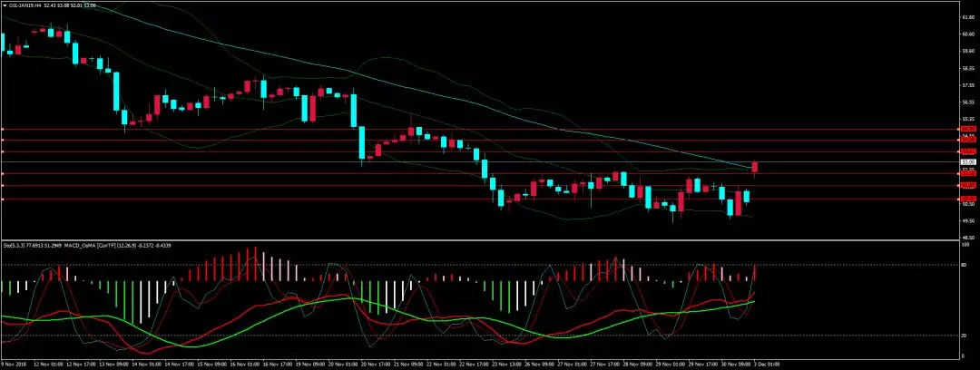Click the stochastic 20 level scale label
The width and height of the screenshot is (980, 370).
click(965, 336)
